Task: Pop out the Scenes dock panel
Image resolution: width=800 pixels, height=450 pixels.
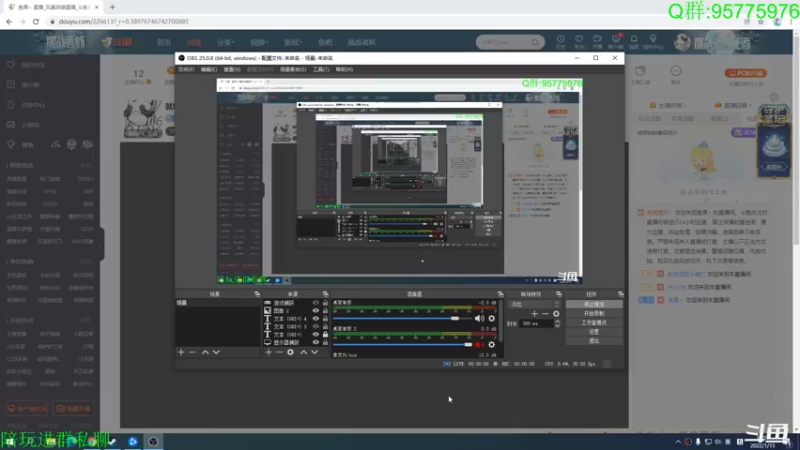Action: pyautogui.click(x=257, y=294)
